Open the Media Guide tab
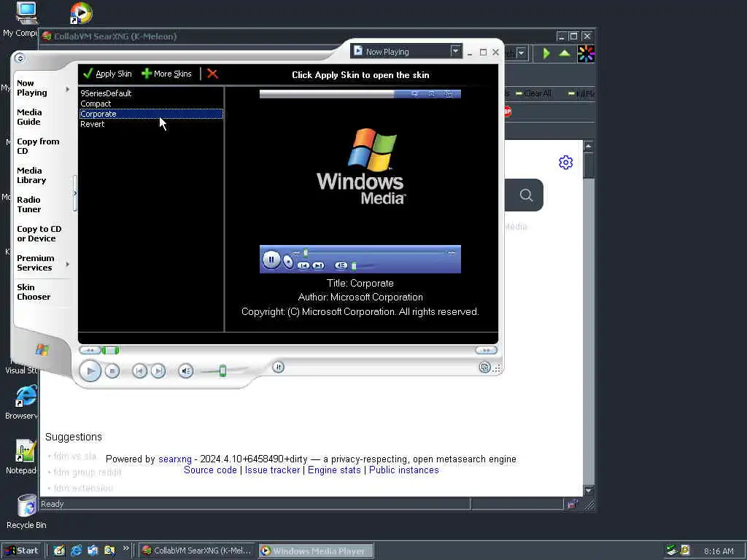 coord(29,117)
